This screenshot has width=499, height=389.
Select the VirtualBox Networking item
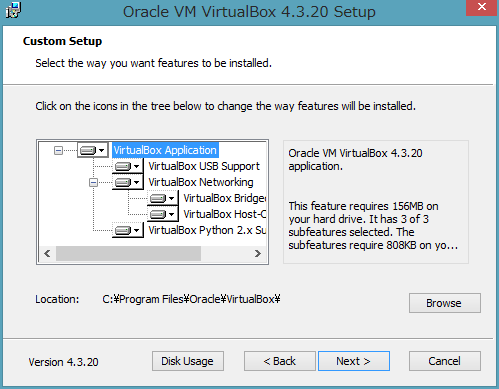coord(201,182)
